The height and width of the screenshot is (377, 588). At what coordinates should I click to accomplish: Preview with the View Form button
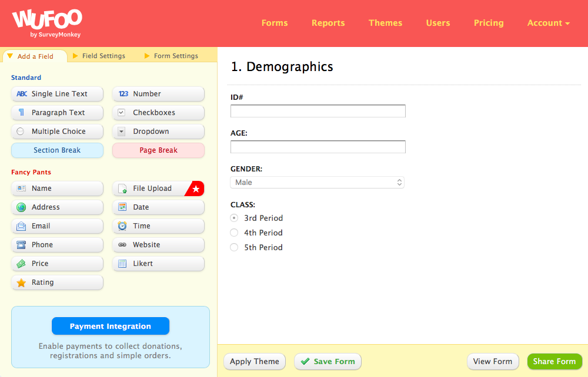(x=493, y=361)
